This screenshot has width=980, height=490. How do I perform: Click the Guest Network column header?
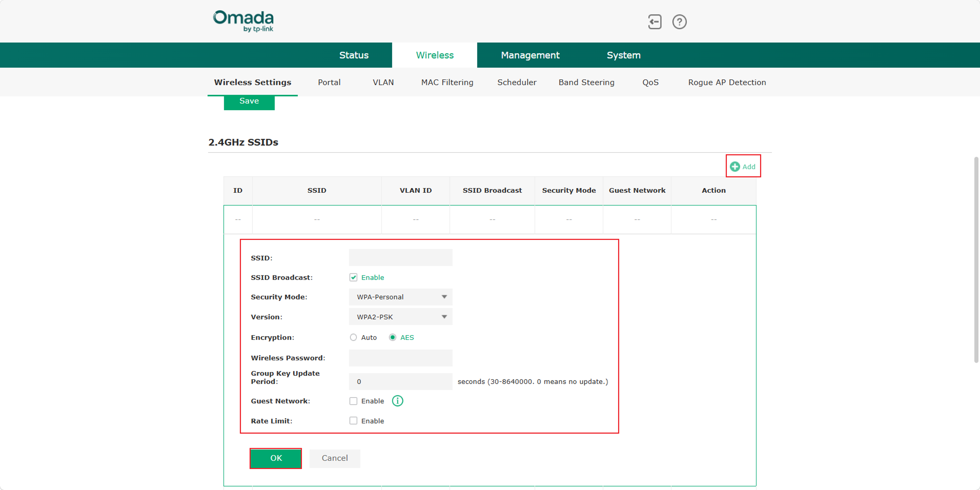637,190
